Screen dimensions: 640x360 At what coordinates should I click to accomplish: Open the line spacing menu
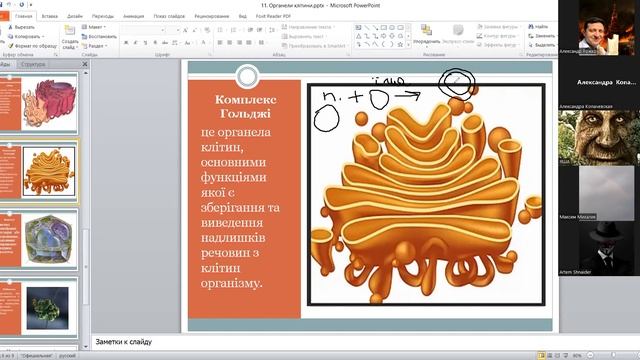(271, 30)
